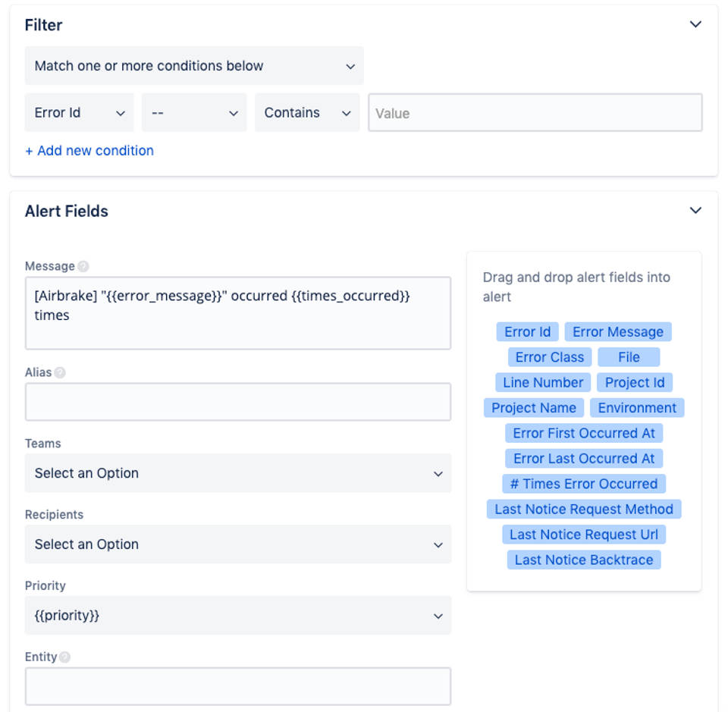Collapse the Alert Fields section chevron
728x712 pixels.
point(695,210)
